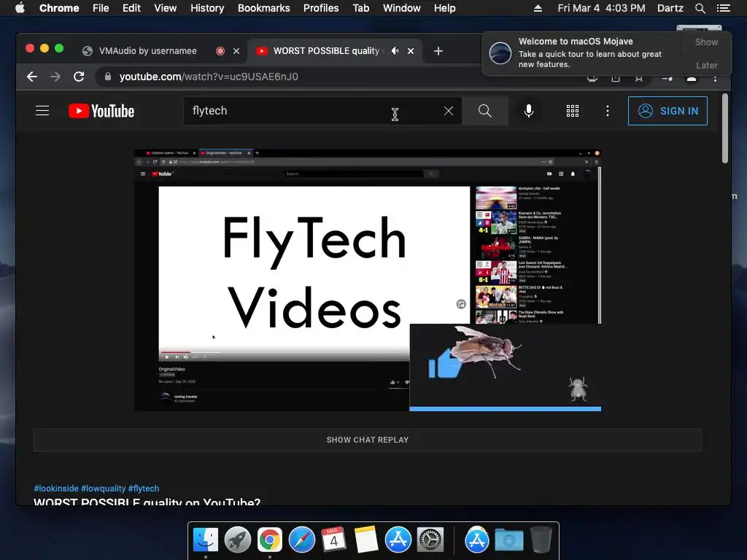This screenshot has height=560, width=747.
Task: Open YouTube settings three-dot menu
Action: click(x=608, y=111)
